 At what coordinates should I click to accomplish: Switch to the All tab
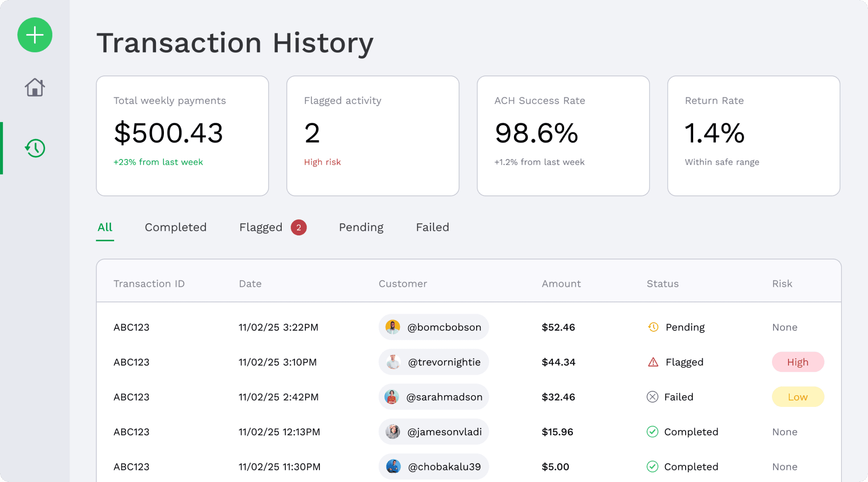(105, 227)
